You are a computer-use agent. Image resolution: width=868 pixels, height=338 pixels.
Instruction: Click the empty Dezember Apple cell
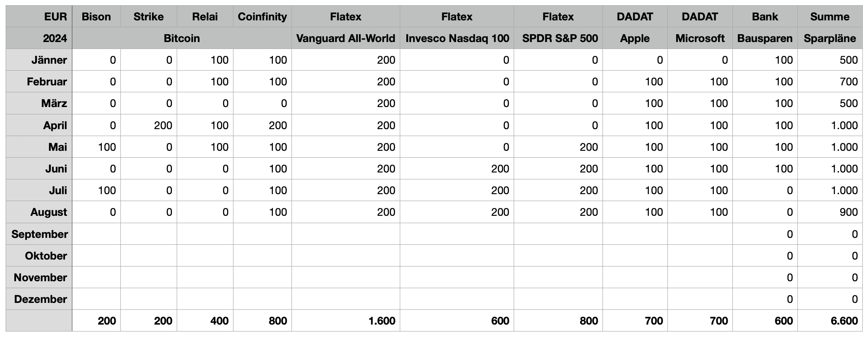pos(635,299)
